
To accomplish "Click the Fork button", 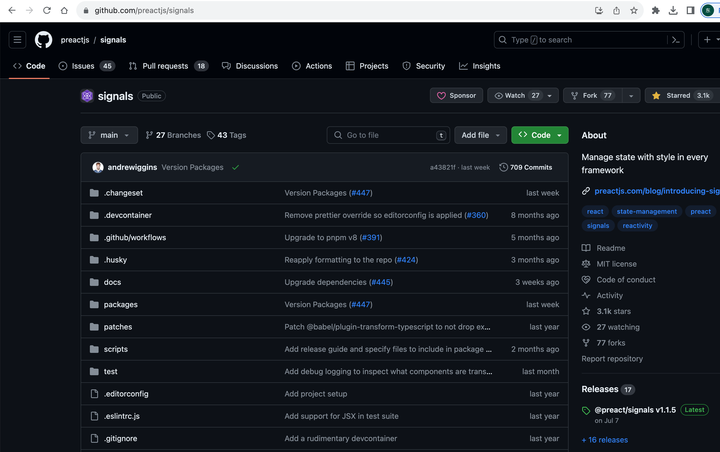I will (592, 96).
